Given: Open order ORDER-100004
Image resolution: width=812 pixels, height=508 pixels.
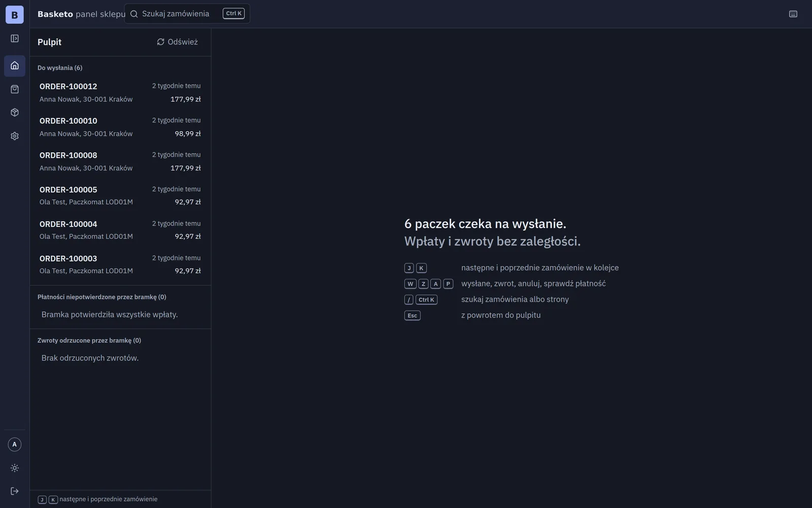Looking at the screenshot, I should coord(120,230).
